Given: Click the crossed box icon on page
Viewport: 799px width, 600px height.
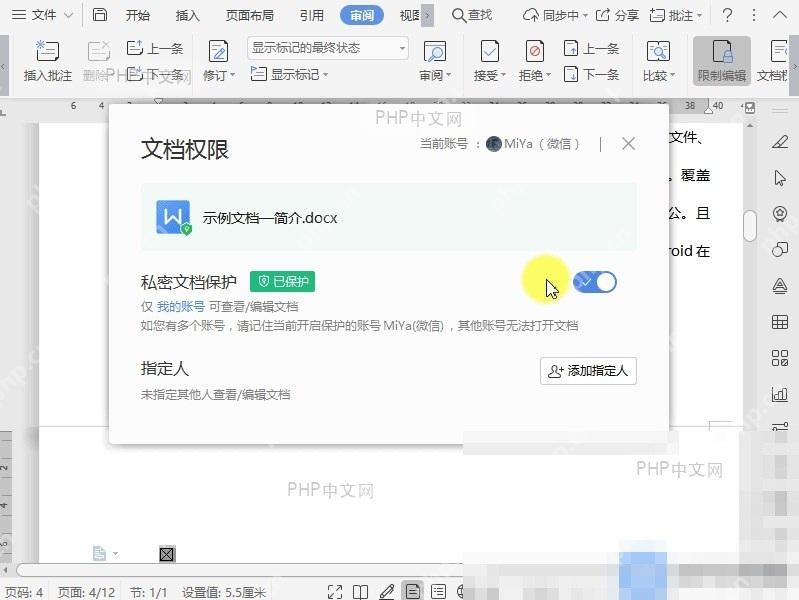Looking at the screenshot, I should tap(167, 554).
